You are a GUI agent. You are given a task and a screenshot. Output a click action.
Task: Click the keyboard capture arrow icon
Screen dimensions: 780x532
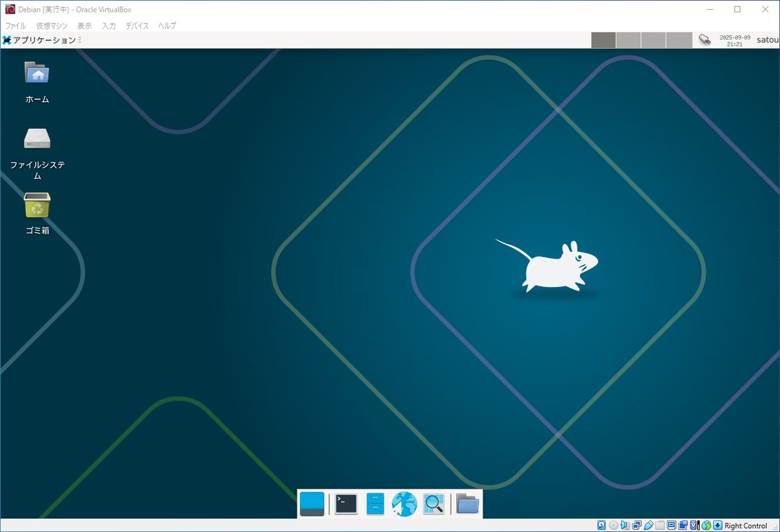tap(718, 526)
